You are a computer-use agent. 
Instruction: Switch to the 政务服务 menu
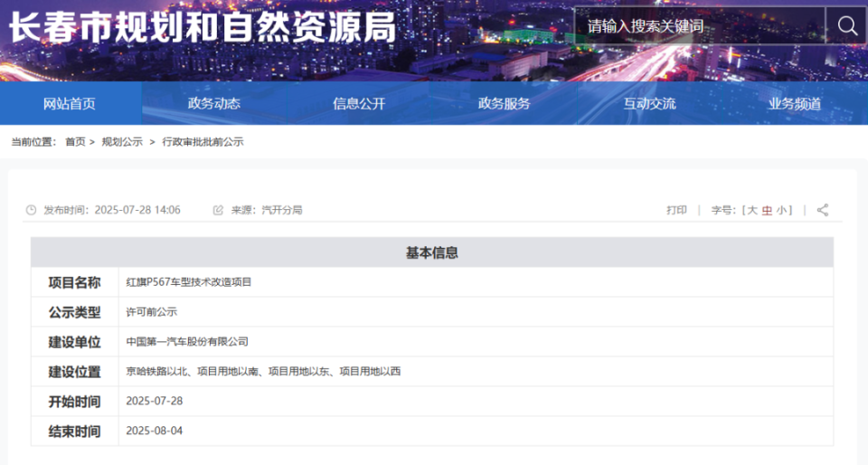[505, 103]
